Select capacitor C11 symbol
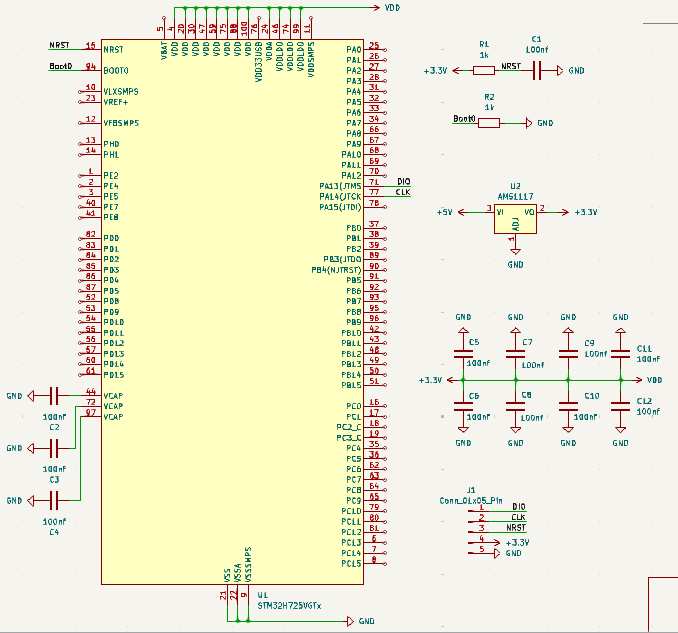Image resolution: width=678 pixels, height=633 pixels. [x=620, y=354]
